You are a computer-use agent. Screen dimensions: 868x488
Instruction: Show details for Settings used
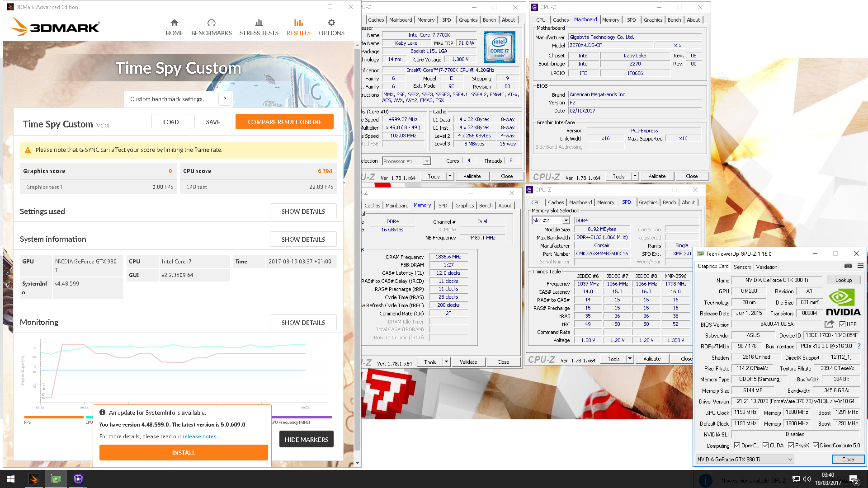[303, 211]
